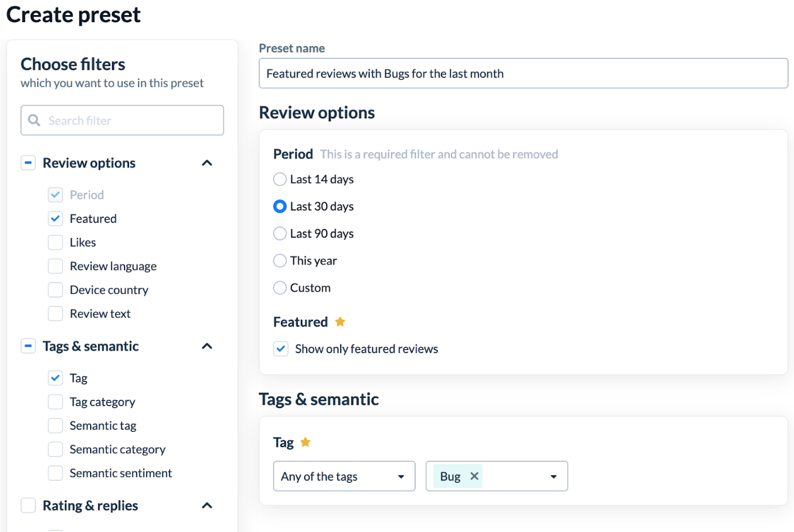The image size is (794, 532).
Task: Enable the Likes filter checkbox
Action: pos(55,242)
